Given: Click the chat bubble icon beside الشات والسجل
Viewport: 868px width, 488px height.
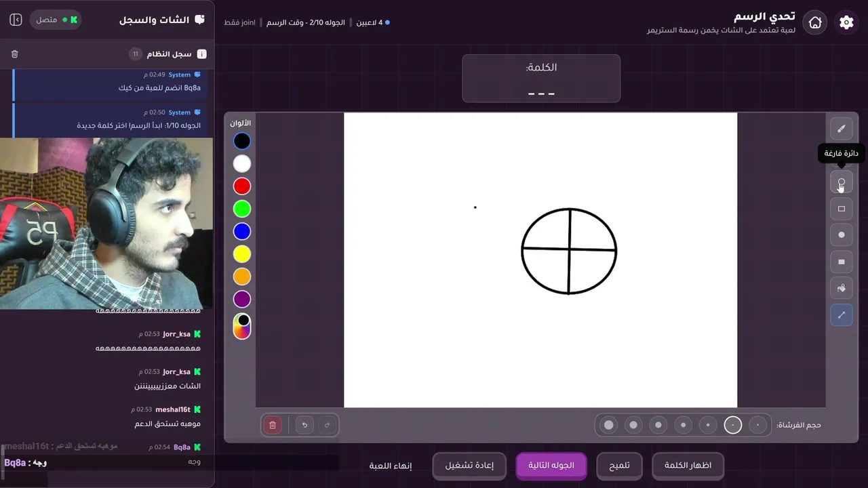Looking at the screenshot, I should [x=199, y=20].
